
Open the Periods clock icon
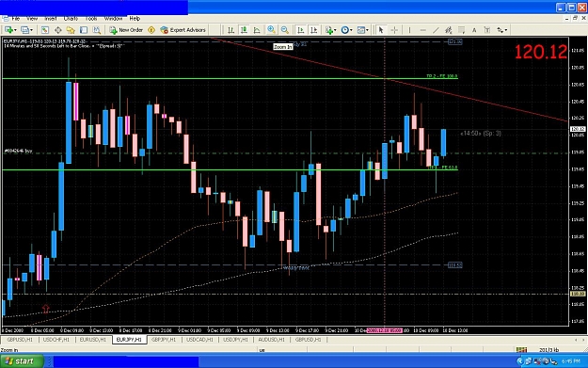(344, 30)
